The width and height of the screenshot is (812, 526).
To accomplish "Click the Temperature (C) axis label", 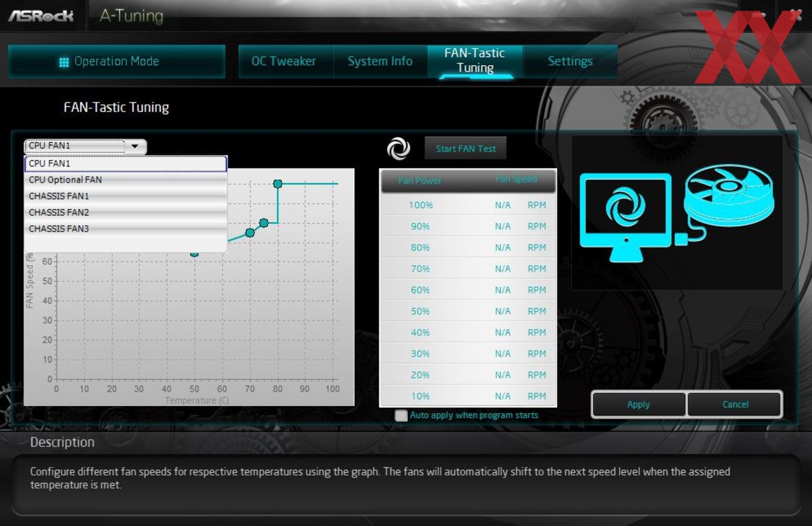I will click(x=197, y=400).
